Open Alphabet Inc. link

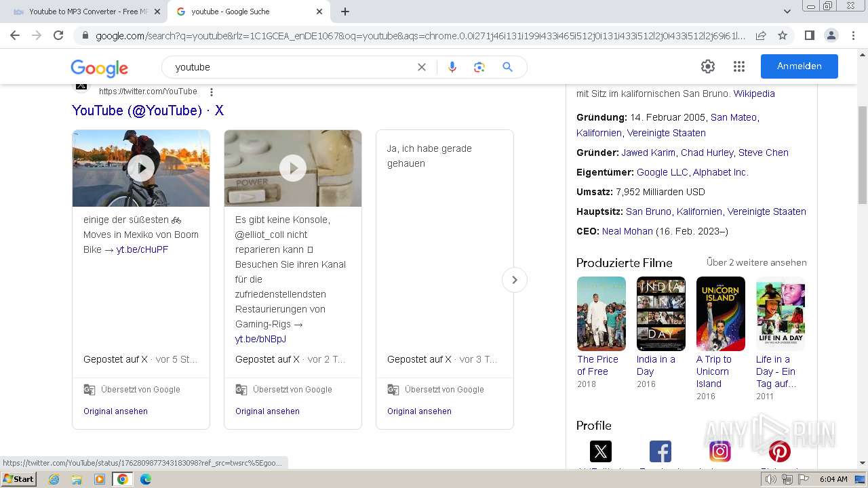point(720,172)
